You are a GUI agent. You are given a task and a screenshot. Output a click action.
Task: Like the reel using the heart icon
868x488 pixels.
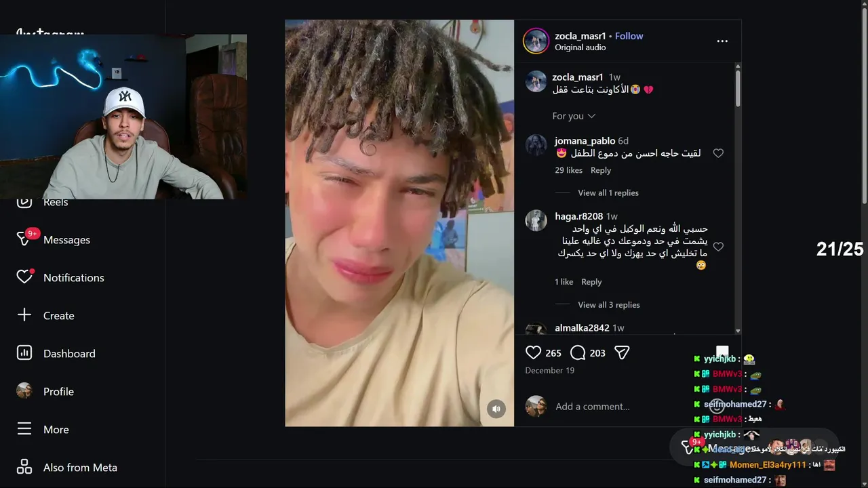pyautogui.click(x=534, y=352)
